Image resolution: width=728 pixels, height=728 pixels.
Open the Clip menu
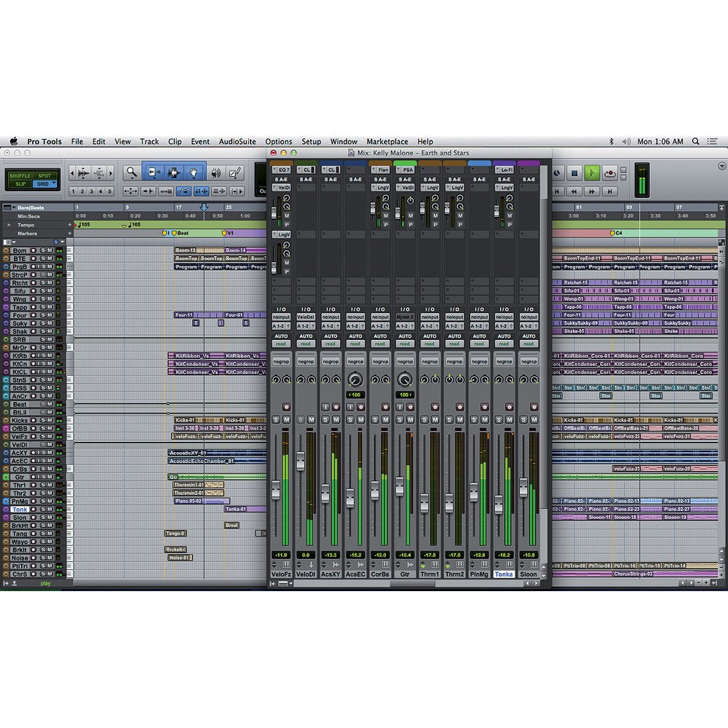tap(175, 141)
